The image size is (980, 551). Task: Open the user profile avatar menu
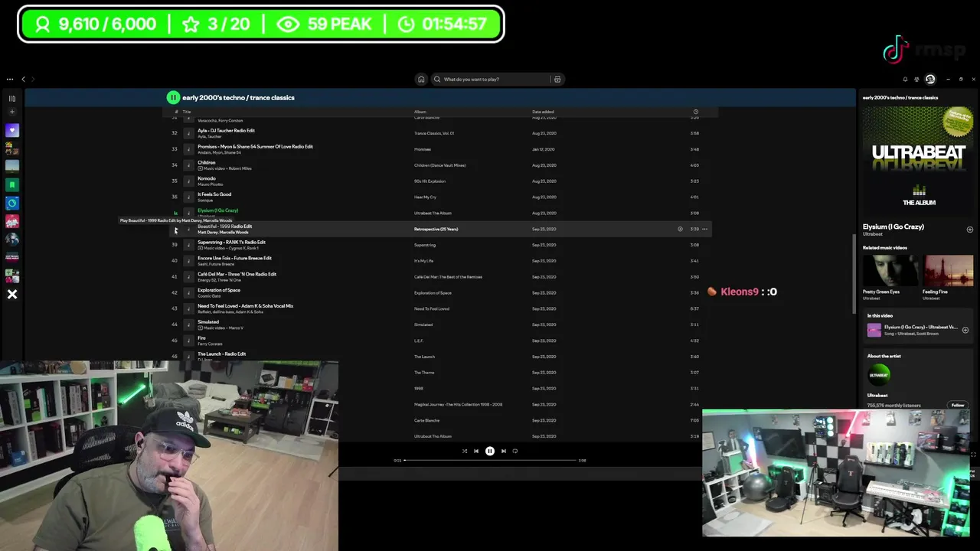(x=930, y=79)
